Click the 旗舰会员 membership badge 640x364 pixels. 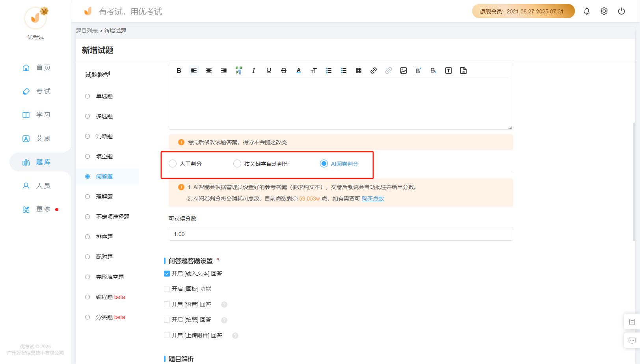pyautogui.click(x=523, y=11)
